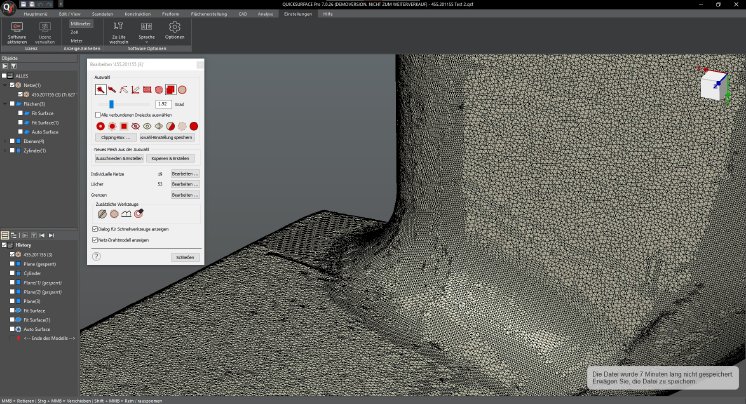Click 'Ausschneiden & Erstellen' button
The image size is (746, 404).
[x=119, y=158]
